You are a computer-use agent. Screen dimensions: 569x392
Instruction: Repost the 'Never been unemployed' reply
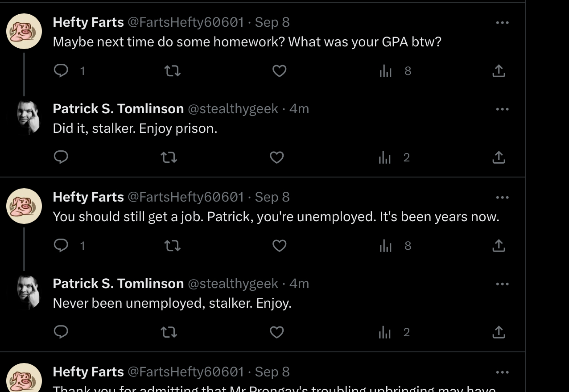(169, 332)
